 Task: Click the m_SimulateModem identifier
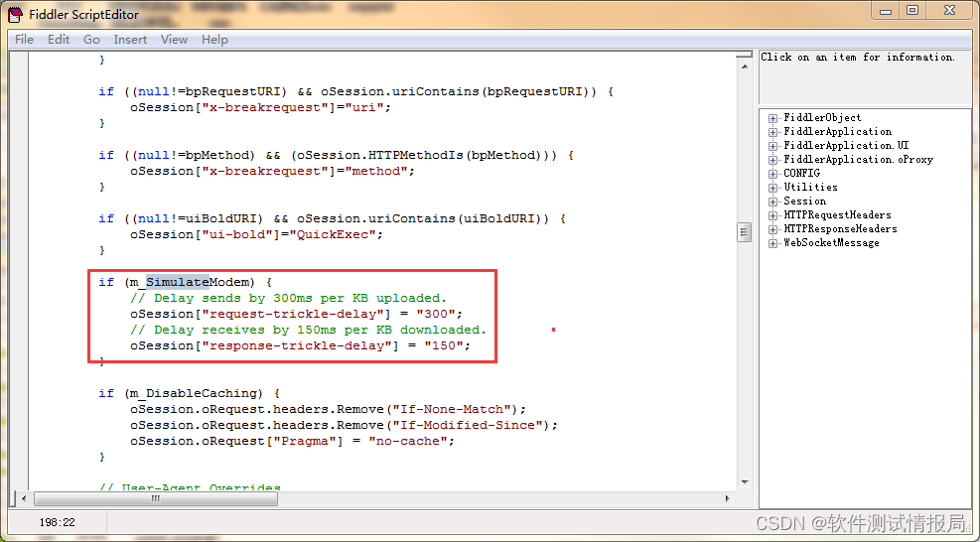[190, 282]
